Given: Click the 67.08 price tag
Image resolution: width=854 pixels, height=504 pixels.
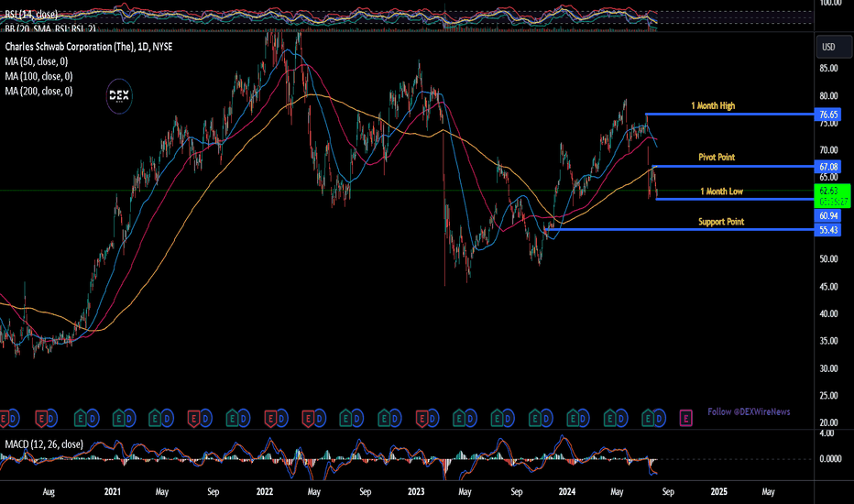Looking at the screenshot, I should pyautogui.click(x=828, y=167).
